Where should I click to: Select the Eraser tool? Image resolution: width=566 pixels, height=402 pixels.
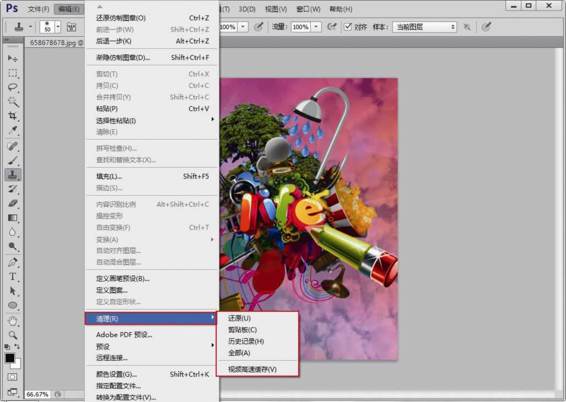[x=13, y=203]
